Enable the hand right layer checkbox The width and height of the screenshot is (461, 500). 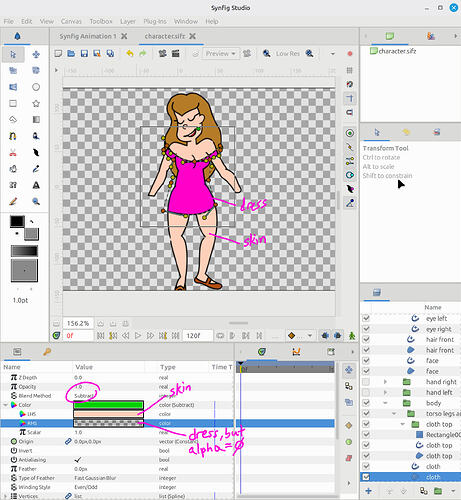[x=366, y=382]
